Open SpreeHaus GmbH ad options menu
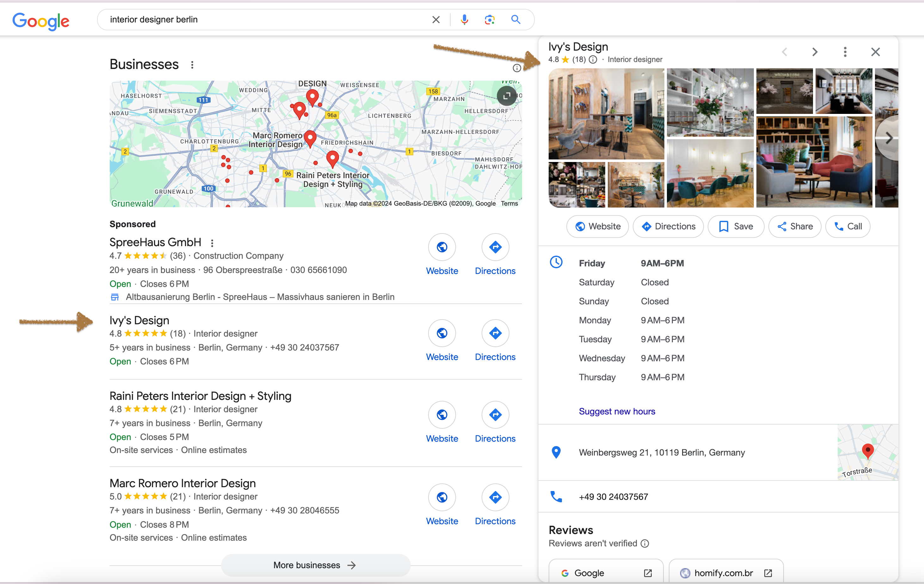The width and height of the screenshot is (924, 584). [x=212, y=243]
